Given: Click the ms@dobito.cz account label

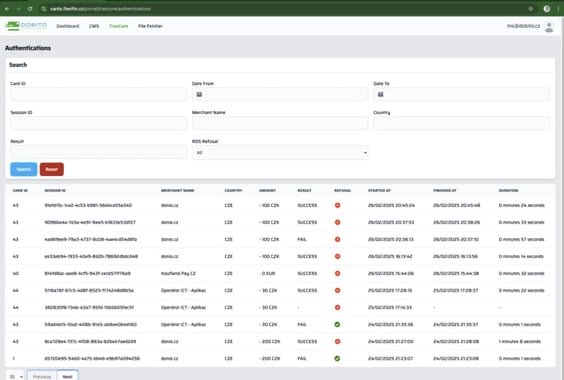Looking at the screenshot, I should pos(523,26).
